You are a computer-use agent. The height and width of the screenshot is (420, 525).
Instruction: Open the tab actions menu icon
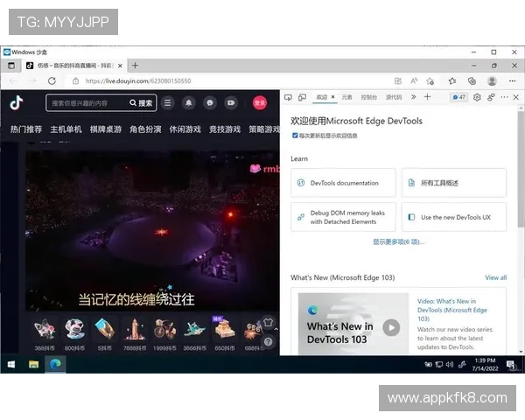[x=11, y=66]
